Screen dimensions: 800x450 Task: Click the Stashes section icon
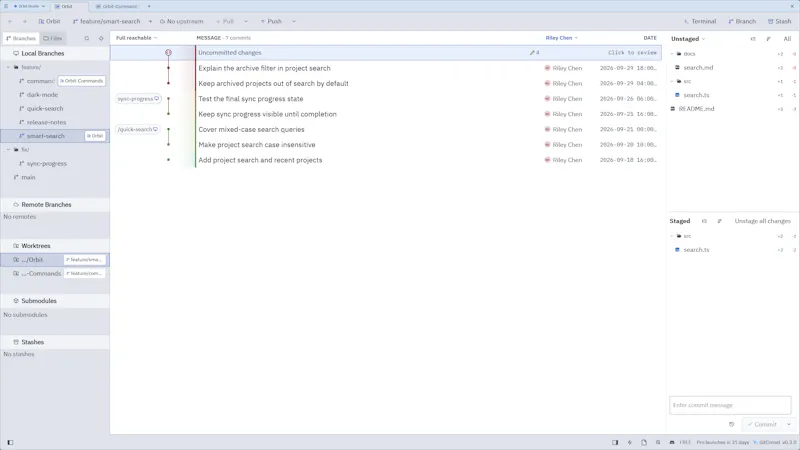[x=16, y=342]
